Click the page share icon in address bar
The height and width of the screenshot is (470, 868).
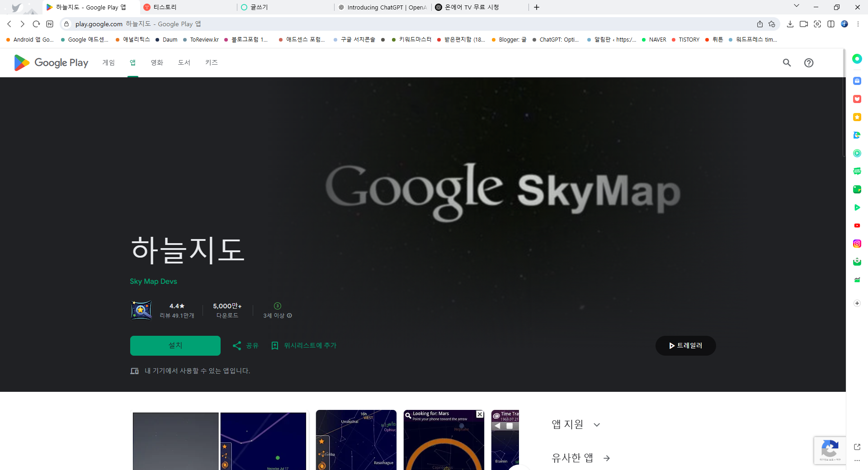point(760,24)
